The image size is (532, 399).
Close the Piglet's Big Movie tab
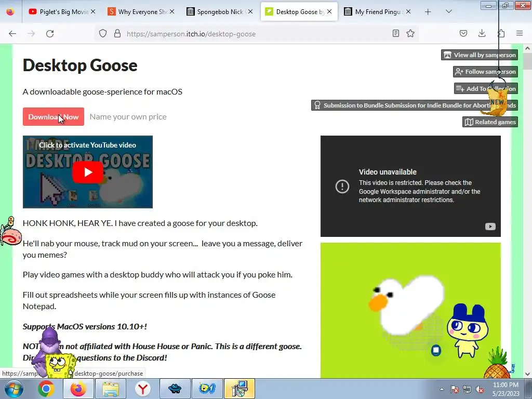click(x=93, y=11)
